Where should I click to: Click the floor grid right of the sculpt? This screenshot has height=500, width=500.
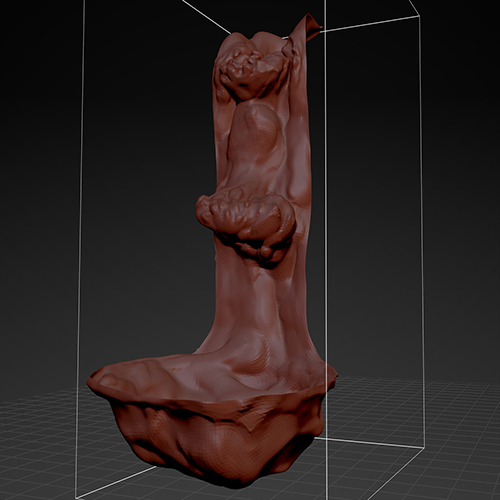(460, 417)
